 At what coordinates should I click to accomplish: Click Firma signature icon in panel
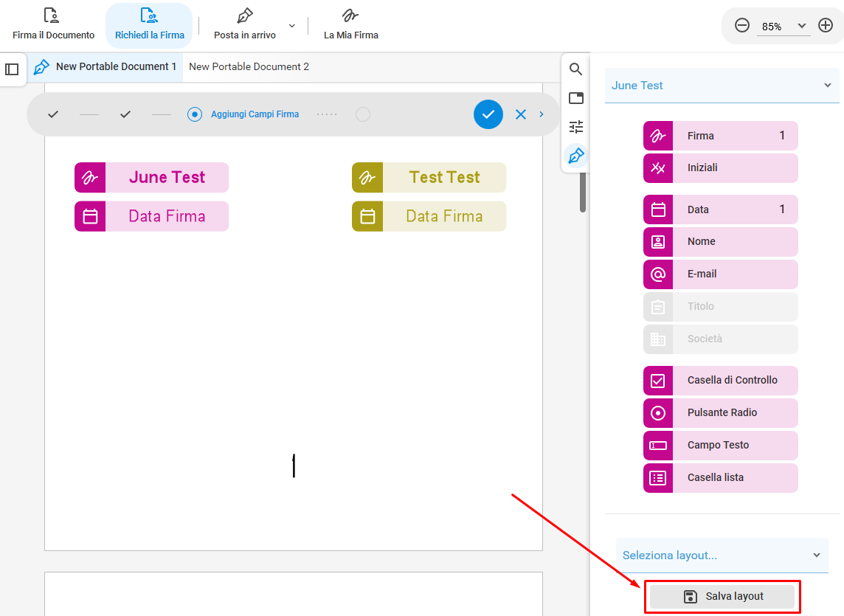(658, 136)
